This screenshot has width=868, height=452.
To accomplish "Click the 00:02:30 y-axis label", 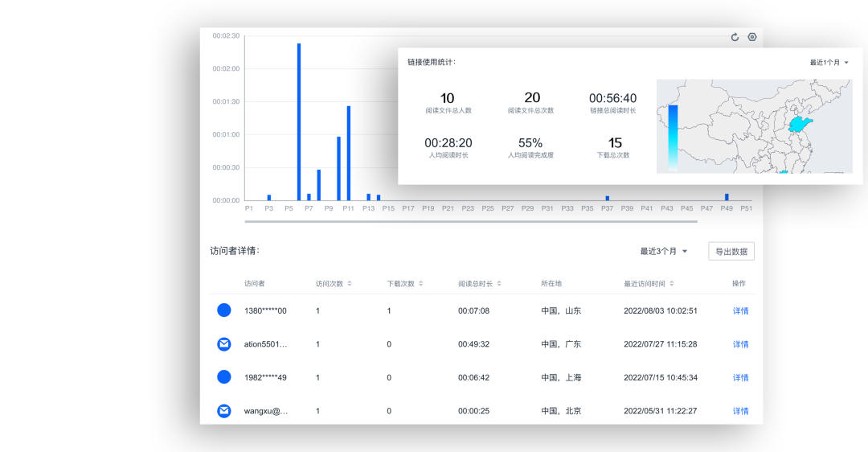I will click(x=227, y=35).
